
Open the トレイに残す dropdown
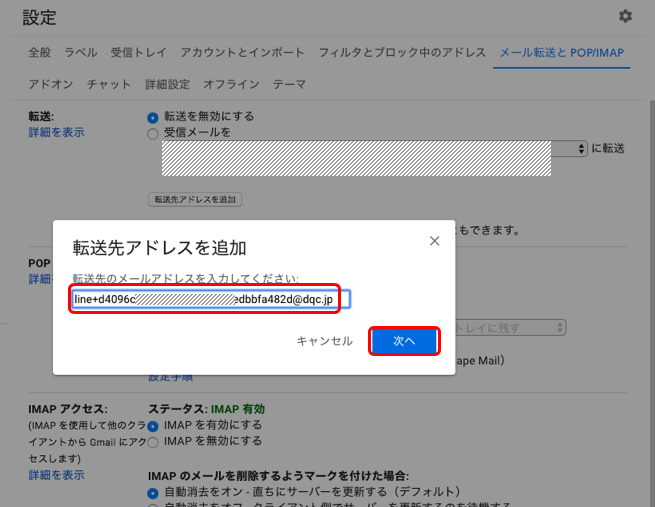510,328
